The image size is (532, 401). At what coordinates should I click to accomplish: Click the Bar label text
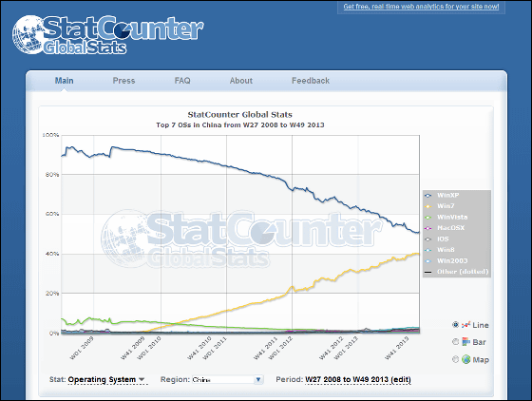479,342
